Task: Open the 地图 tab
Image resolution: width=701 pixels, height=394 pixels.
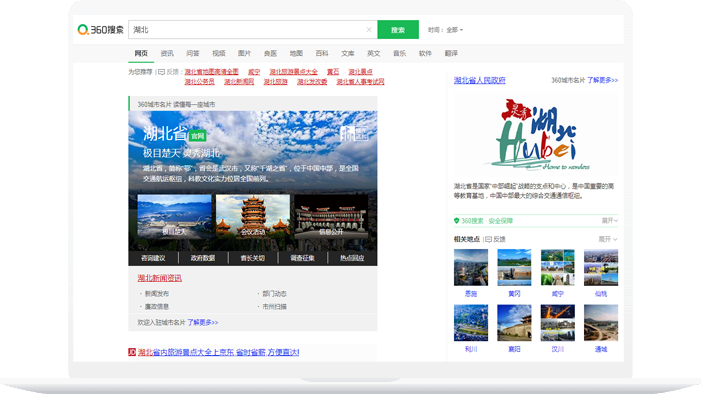Action: (296, 53)
